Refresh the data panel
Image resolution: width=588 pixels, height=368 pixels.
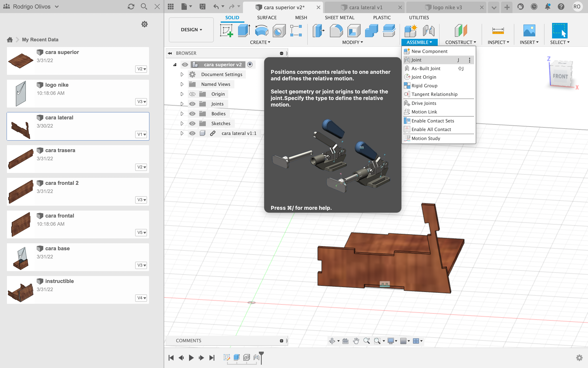click(131, 7)
